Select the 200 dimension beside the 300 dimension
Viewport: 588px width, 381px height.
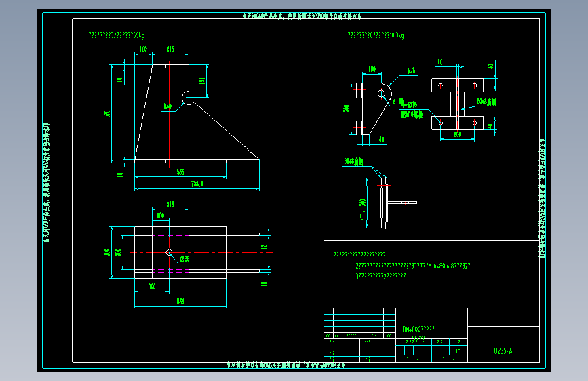pos(118,252)
